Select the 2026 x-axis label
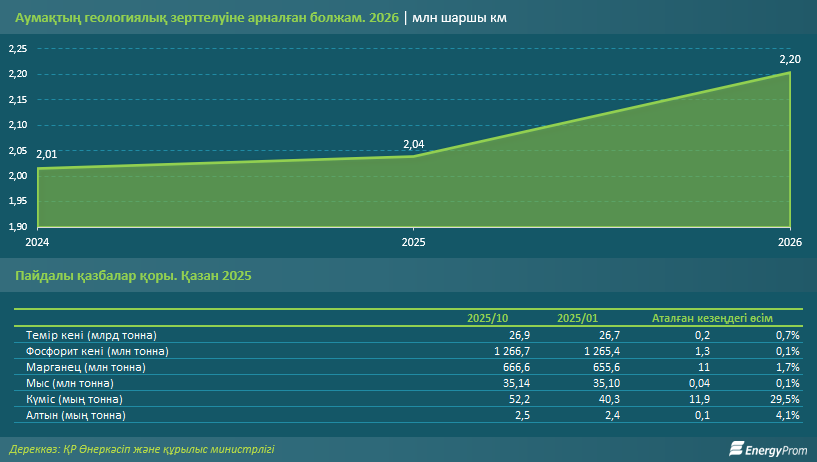 point(789,242)
